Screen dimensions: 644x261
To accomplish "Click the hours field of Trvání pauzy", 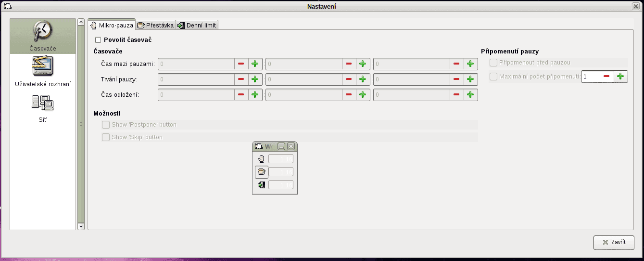I will [196, 79].
